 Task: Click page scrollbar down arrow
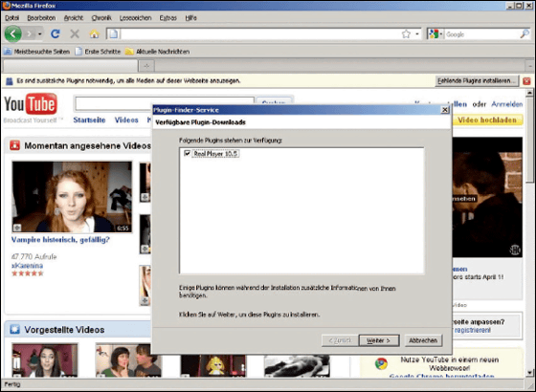pyautogui.click(x=529, y=373)
